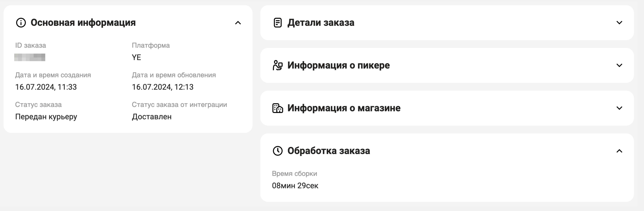The width and height of the screenshot is (644, 211).
Task: Collapse the Основная информация section chevron
Action: pos(238,23)
